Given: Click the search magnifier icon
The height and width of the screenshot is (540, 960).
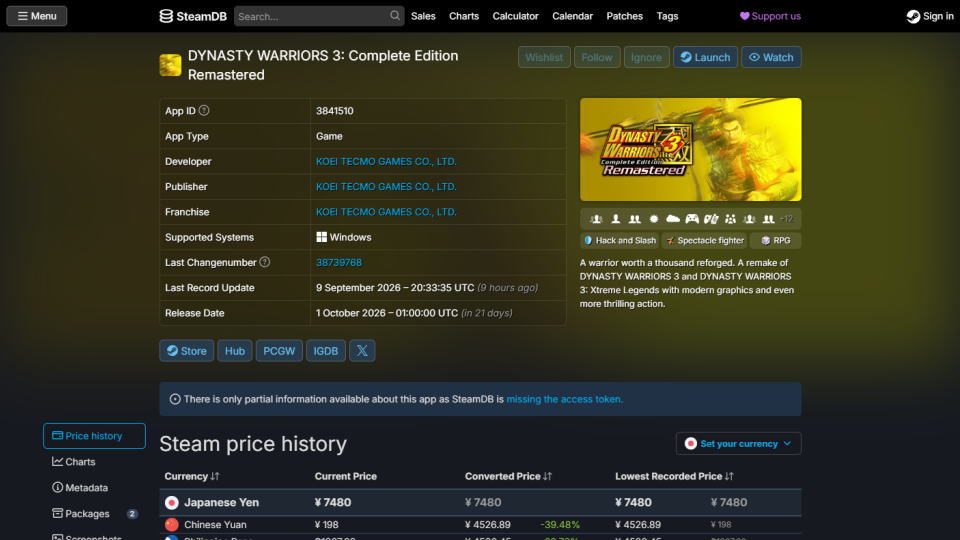Looking at the screenshot, I should click(395, 16).
